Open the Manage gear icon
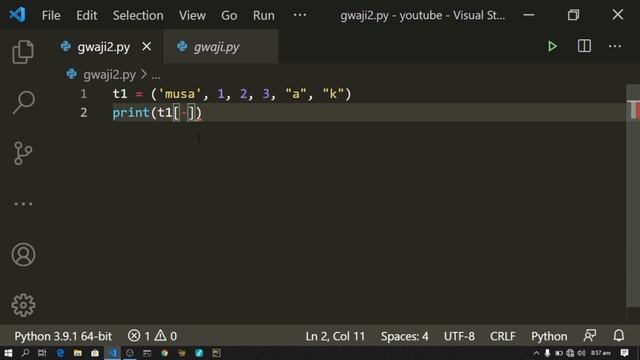 point(23,305)
